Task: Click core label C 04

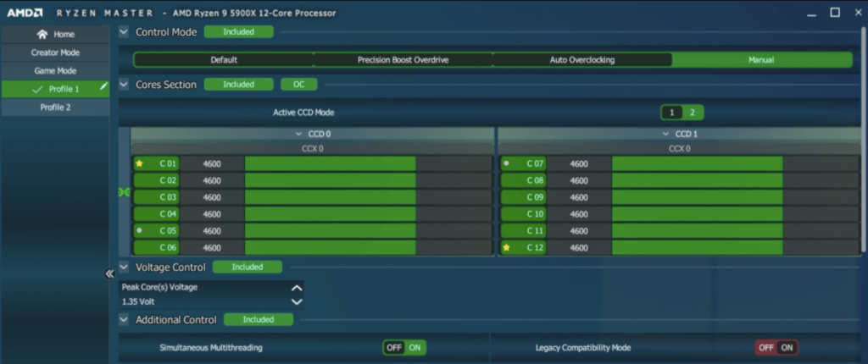Action: click(156, 214)
